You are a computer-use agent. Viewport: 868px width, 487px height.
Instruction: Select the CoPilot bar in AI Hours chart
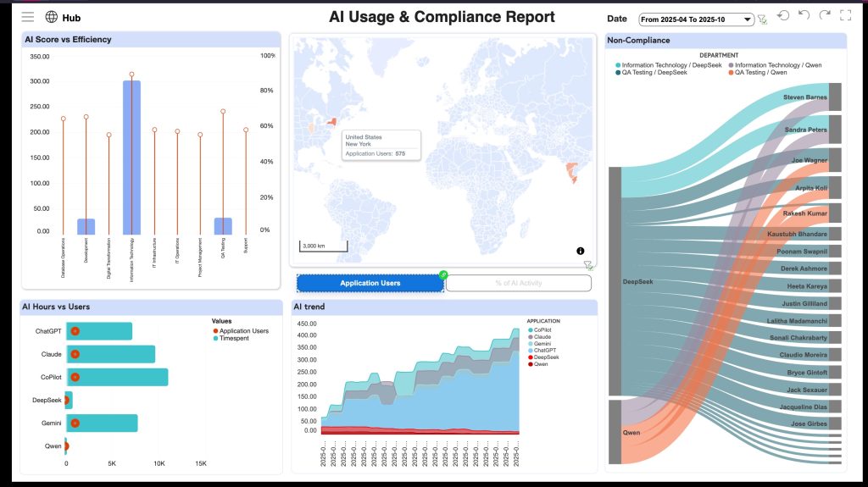pyautogui.click(x=119, y=377)
